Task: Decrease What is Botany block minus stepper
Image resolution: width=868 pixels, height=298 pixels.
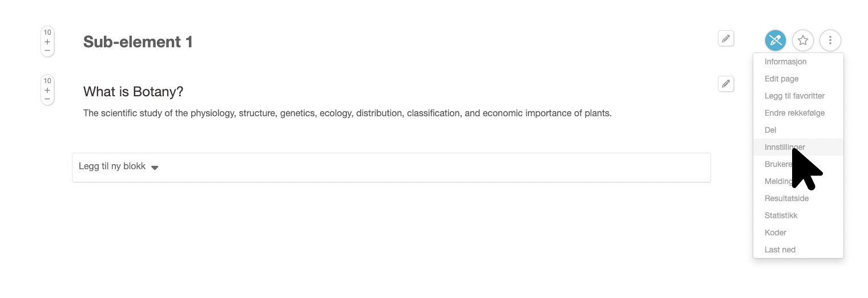Action: pyautogui.click(x=47, y=99)
